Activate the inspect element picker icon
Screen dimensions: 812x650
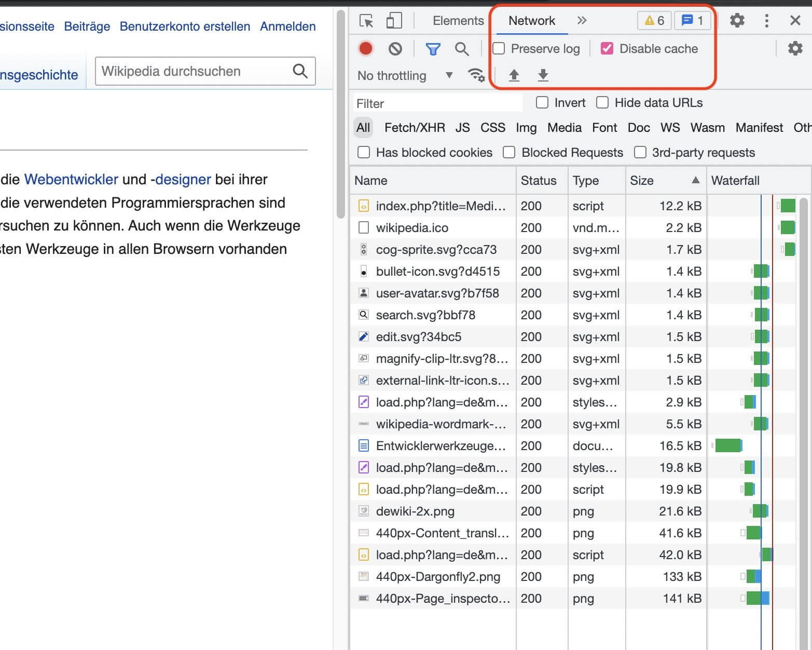point(366,21)
